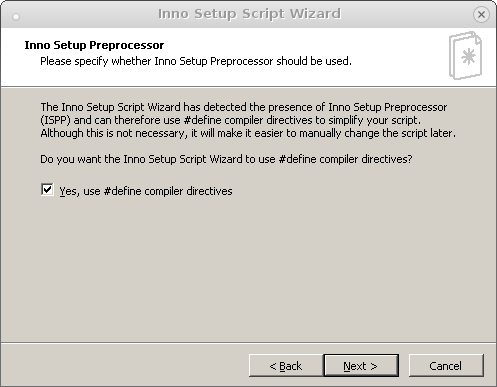
Task: Click the check mark inside the checkbox
Action: [47, 189]
